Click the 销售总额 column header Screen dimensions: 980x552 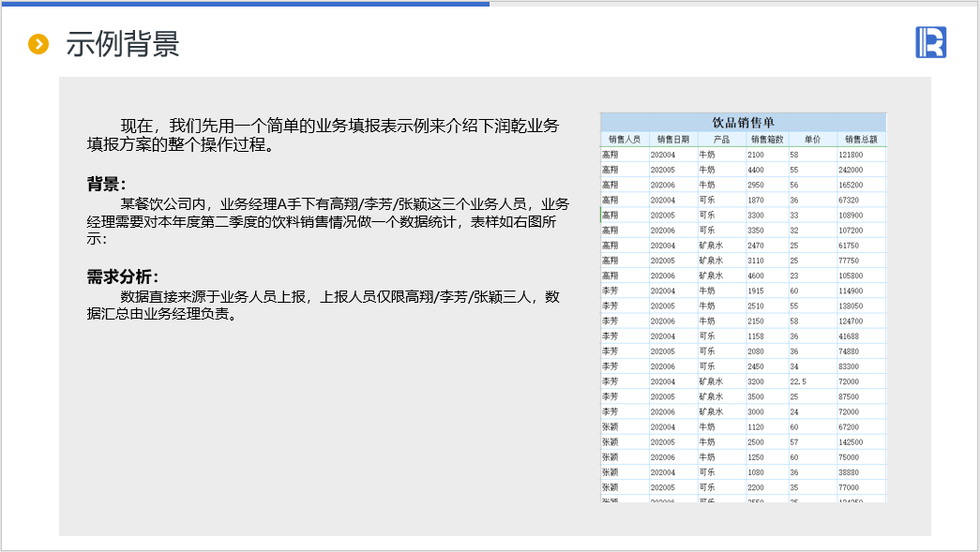click(860, 139)
